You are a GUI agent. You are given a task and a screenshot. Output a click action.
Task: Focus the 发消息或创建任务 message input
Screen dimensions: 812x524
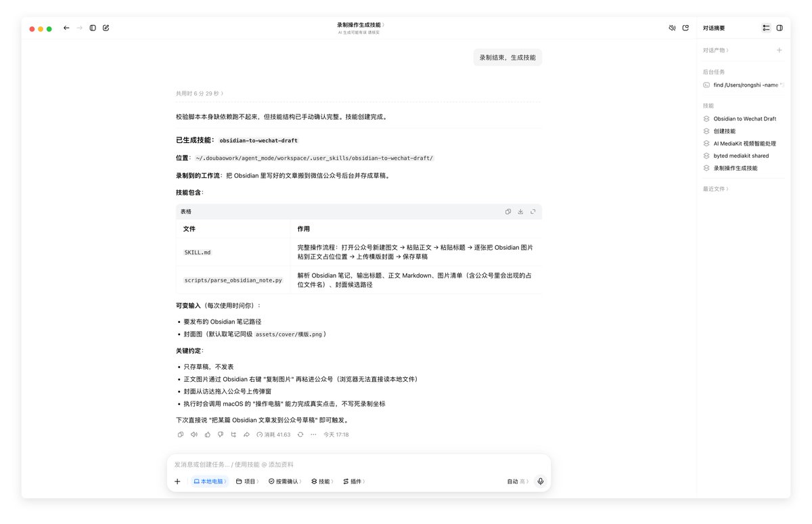(359, 464)
